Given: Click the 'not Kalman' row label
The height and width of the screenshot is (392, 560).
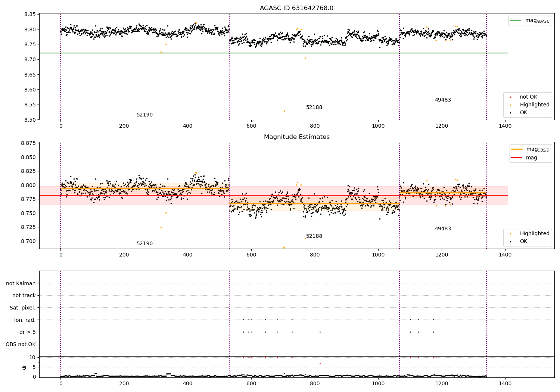Looking at the screenshot, I should pyautogui.click(x=21, y=283).
